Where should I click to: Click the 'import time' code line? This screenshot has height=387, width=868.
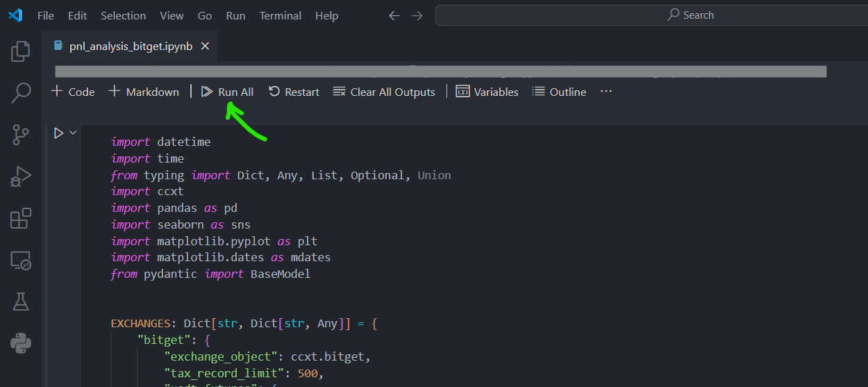click(x=147, y=158)
